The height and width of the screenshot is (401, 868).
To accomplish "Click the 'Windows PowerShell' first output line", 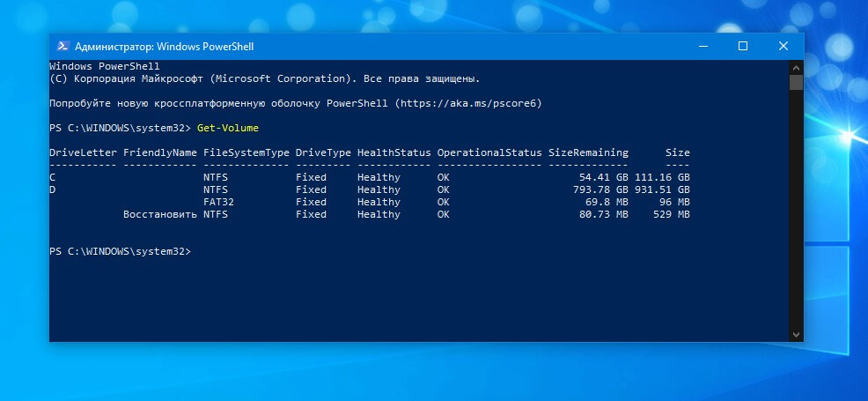I will coord(105,66).
